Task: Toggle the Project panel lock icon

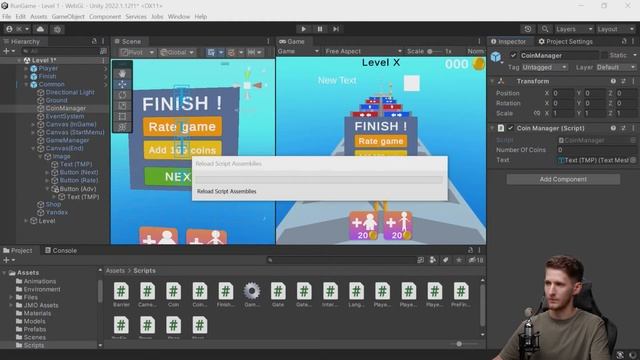Action: 470,250
